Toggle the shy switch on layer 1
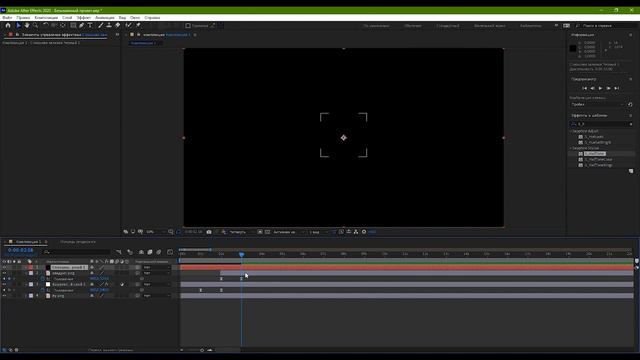Screen dimensions: 640x360 click(92, 267)
